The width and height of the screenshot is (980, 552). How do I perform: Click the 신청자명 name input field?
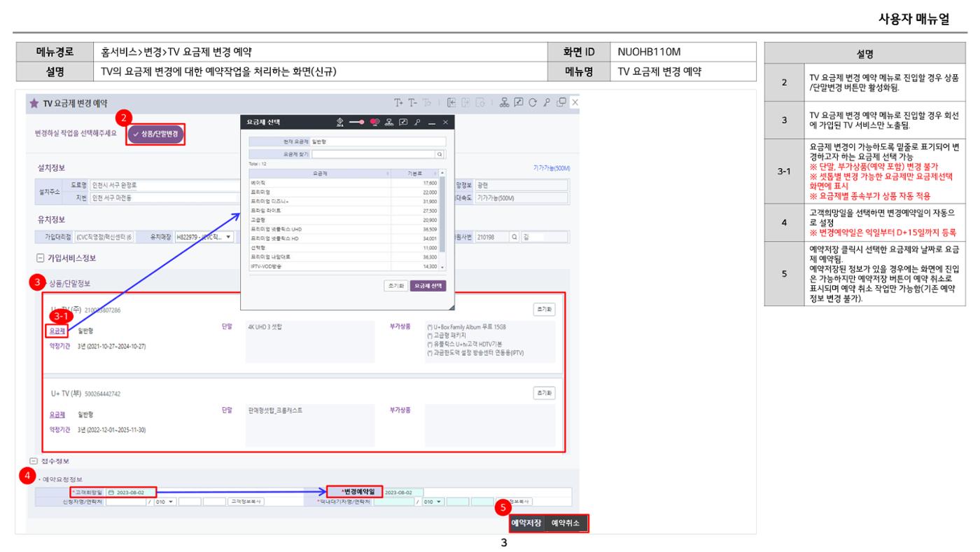[125, 502]
